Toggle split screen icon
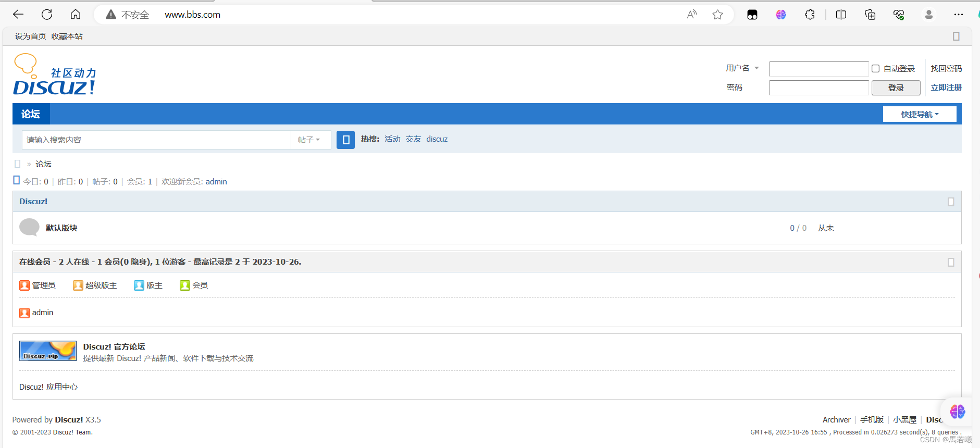 coord(841,15)
